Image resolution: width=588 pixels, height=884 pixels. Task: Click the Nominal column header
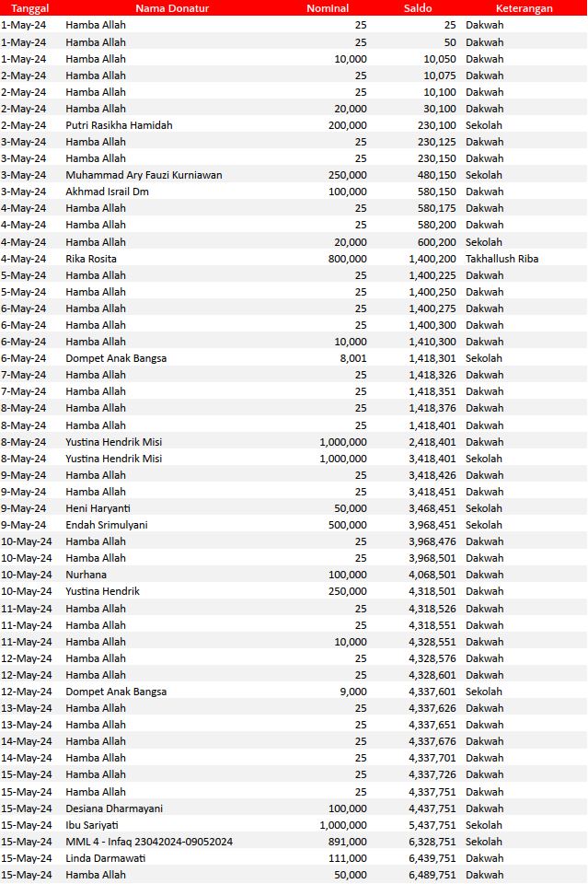(x=328, y=8)
